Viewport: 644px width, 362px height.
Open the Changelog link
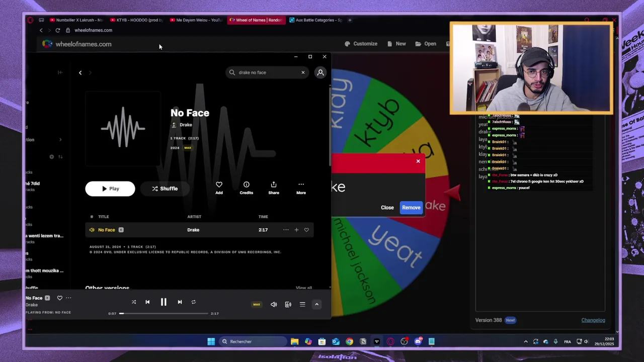pos(593,320)
